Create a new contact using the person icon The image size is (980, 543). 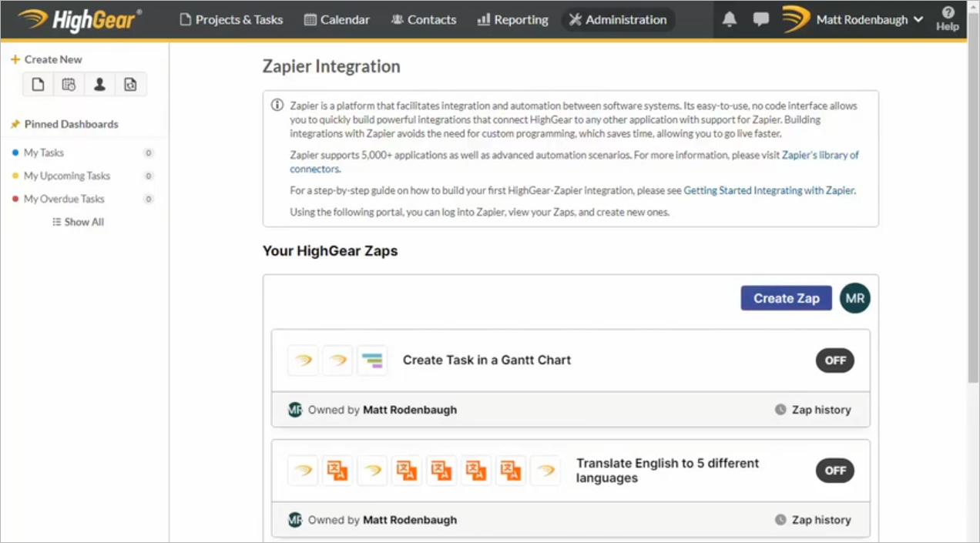tap(99, 85)
